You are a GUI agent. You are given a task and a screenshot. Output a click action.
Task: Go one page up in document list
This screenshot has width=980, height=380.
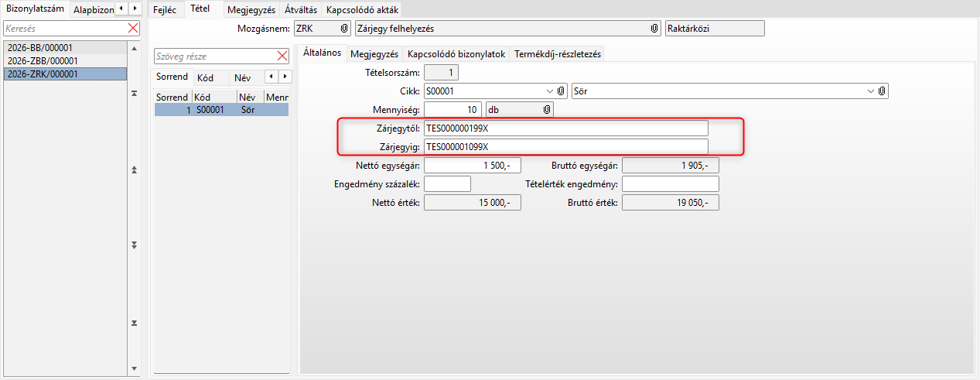pyautogui.click(x=134, y=169)
